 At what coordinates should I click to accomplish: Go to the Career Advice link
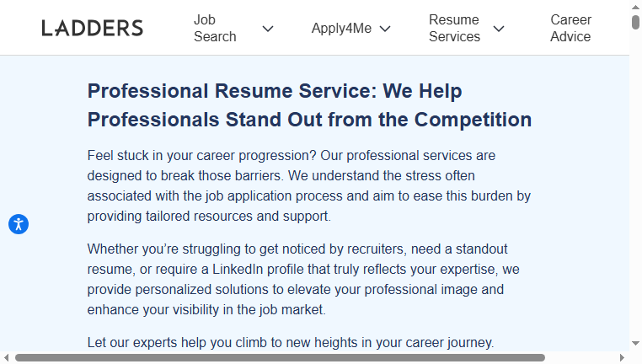(570, 29)
